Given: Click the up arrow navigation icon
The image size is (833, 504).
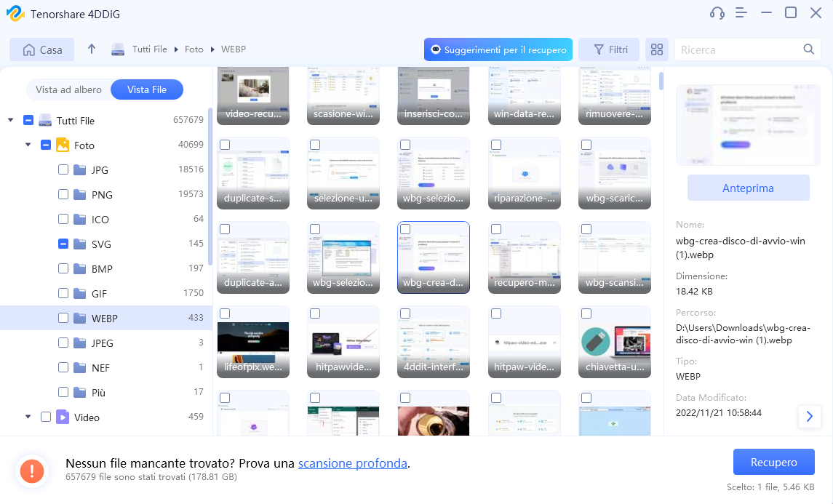Looking at the screenshot, I should tap(91, 49).
